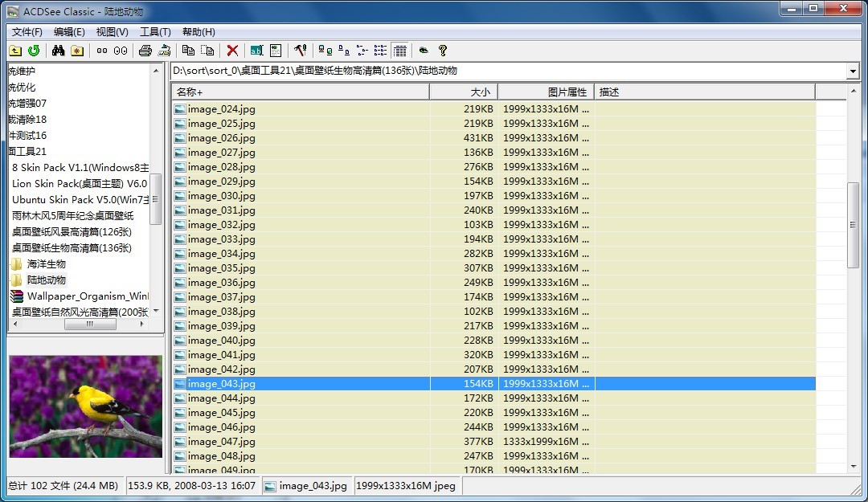This screenshot has height=502, width=868.
Task: Go up one folder using toolbar icon
Action: 15,51
